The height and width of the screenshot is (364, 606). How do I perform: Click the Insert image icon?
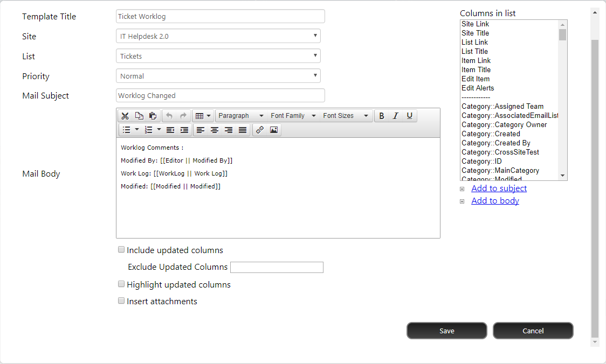coord(274,130)
